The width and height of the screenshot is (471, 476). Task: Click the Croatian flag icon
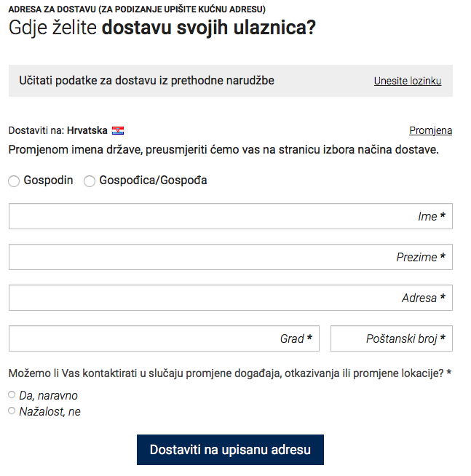(118, 131)
